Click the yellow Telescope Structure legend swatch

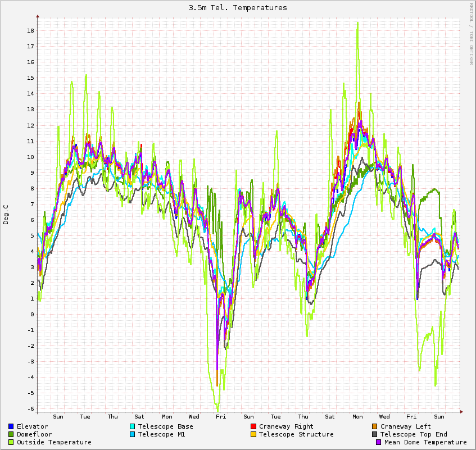click(253, 434)
